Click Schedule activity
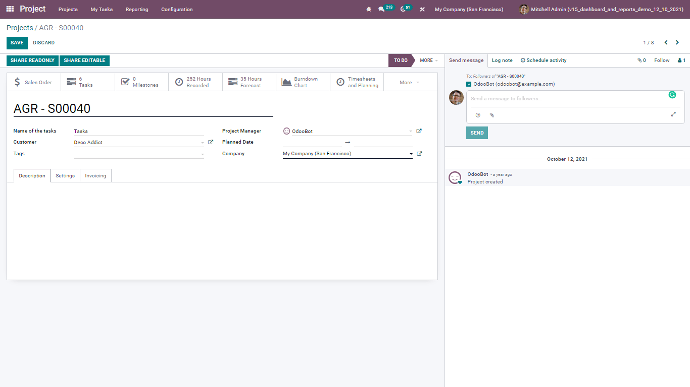Screen dimensions: 690x387 point(543,60)
